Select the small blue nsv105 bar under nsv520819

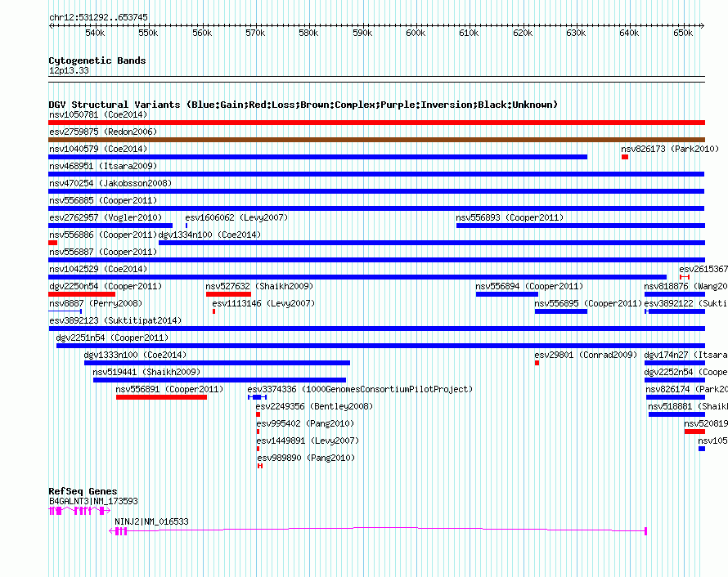tap(702, 449)
